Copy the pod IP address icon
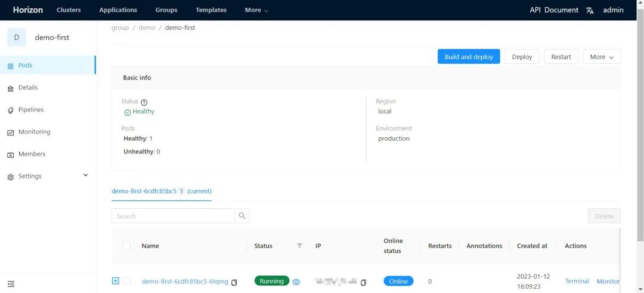The image size is (644, 293). (x=363, y=282)
